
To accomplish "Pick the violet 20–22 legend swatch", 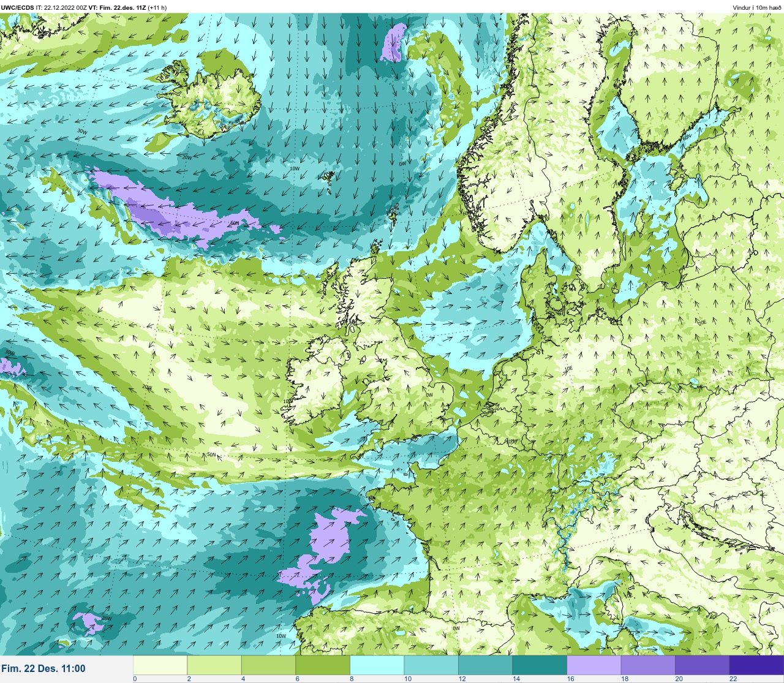I will [x=702, y=665].
